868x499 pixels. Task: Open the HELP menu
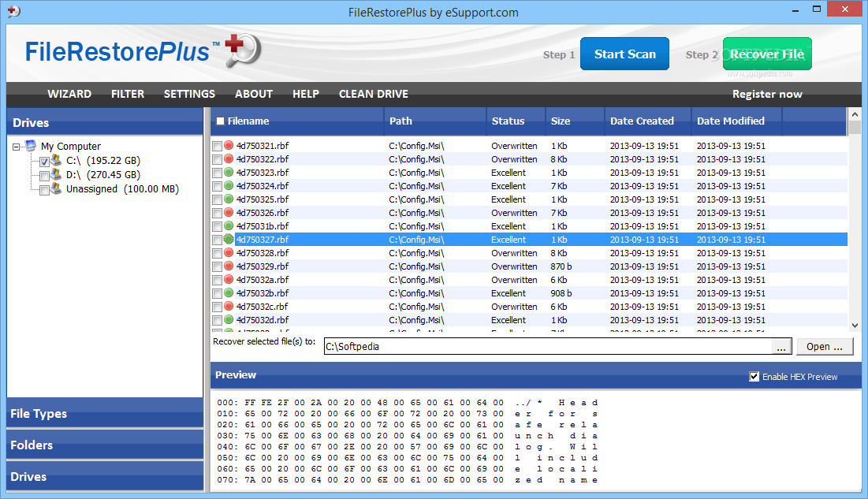(x=306, y=94)
